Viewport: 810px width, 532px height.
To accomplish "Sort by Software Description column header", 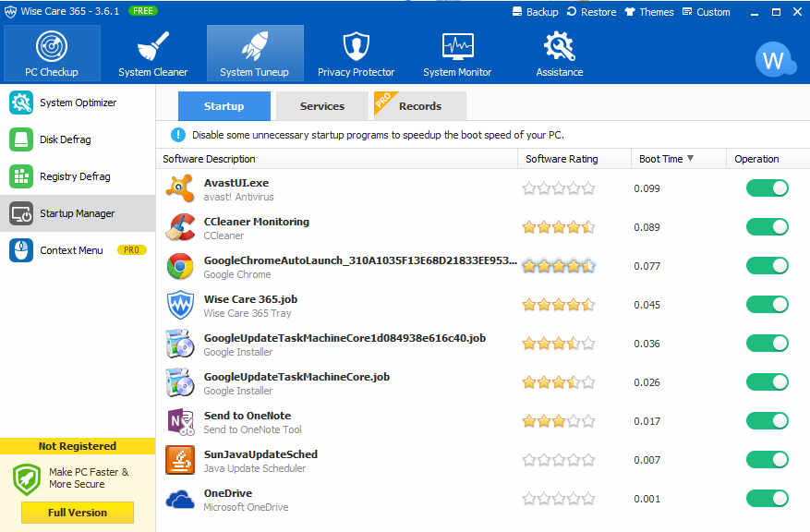I will [337, 159].
